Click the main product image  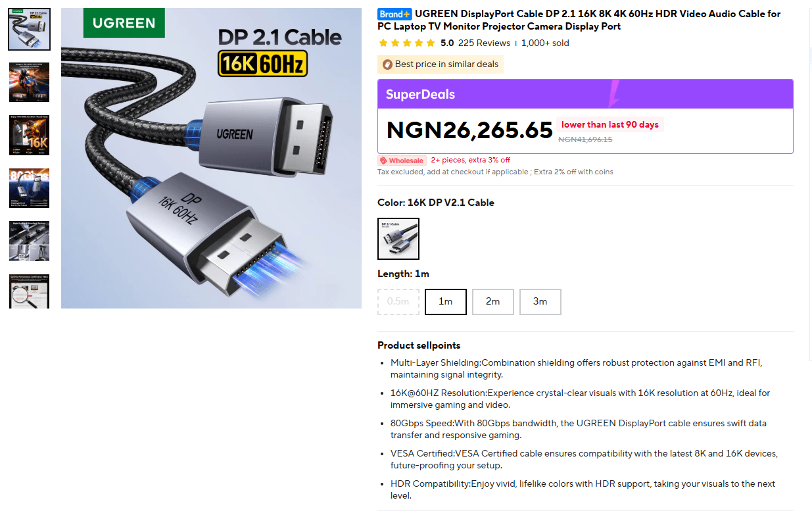211,158
